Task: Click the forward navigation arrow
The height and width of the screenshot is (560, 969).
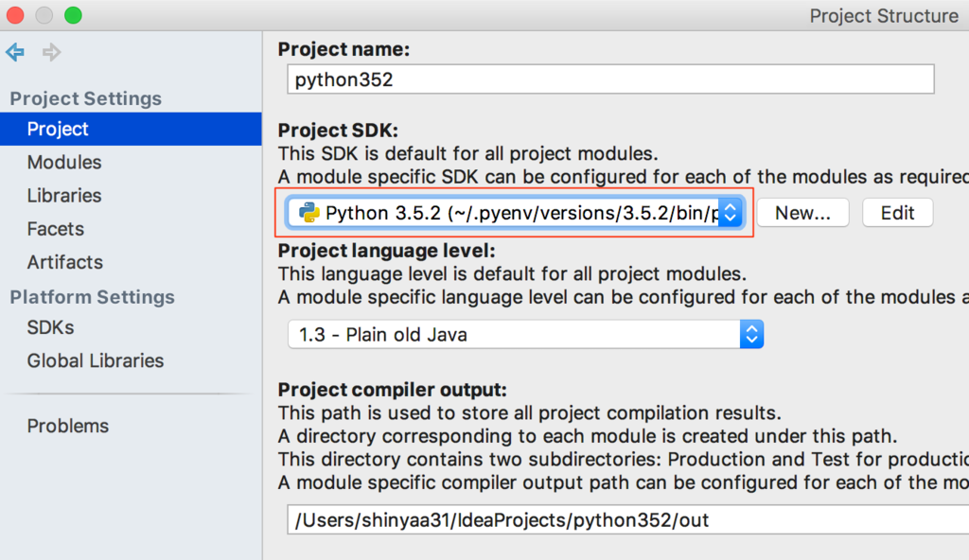Action: [51, 52]
